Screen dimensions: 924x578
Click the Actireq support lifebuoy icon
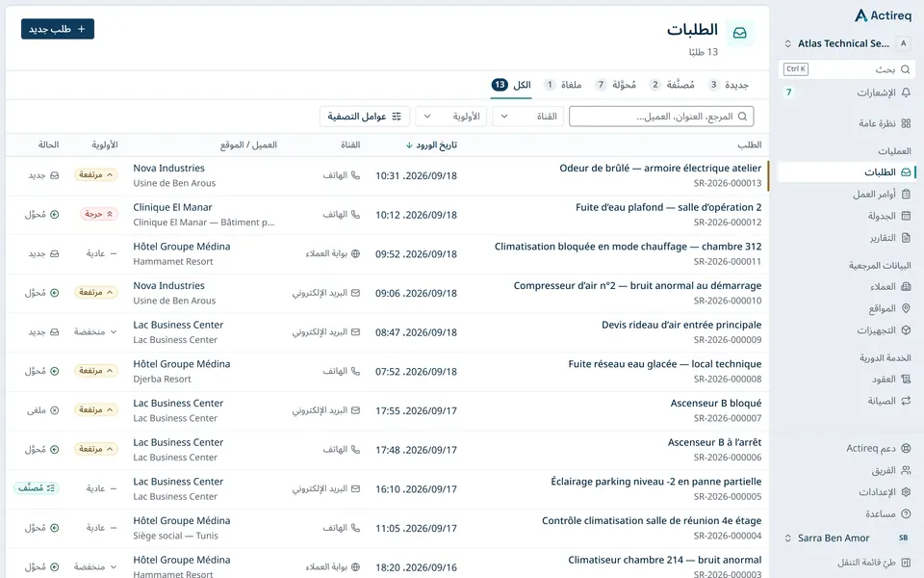906,448
